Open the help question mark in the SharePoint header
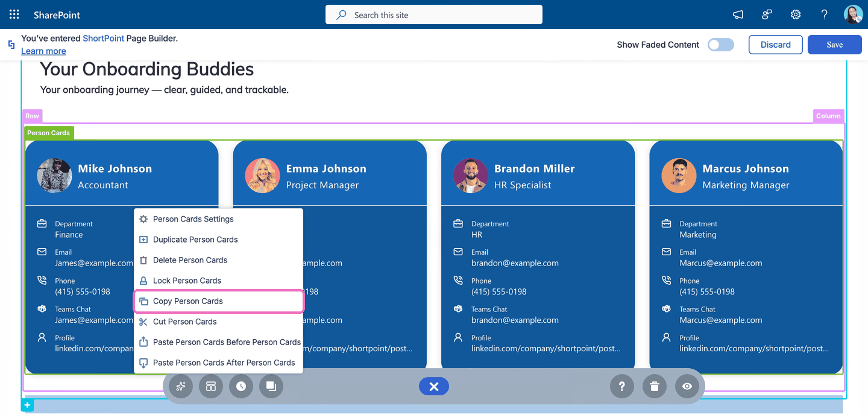Viewport: 868px width, 414px height. tap(825, 14)
